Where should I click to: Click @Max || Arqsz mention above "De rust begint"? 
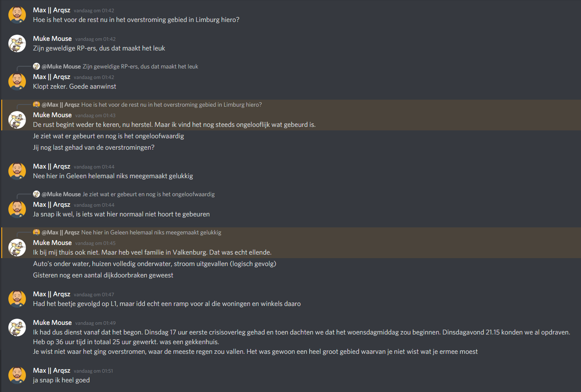pos(61,105)
